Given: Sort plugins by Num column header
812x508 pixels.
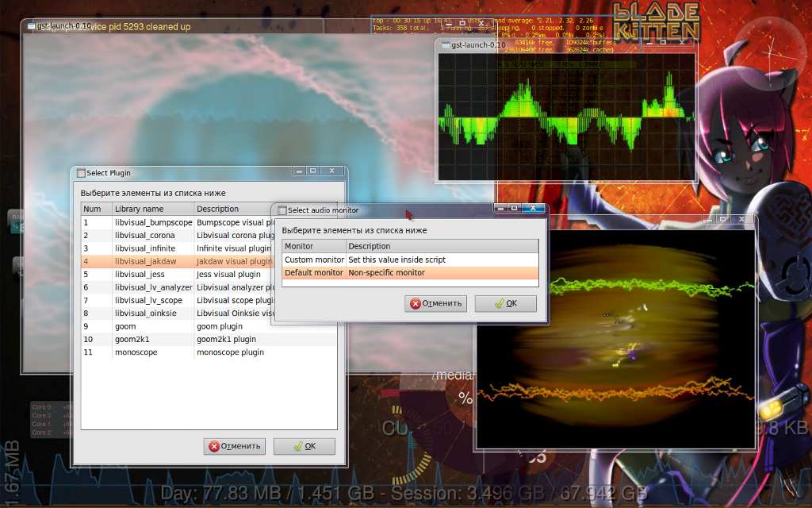Looking at the screenshot, I should [96, 209].
